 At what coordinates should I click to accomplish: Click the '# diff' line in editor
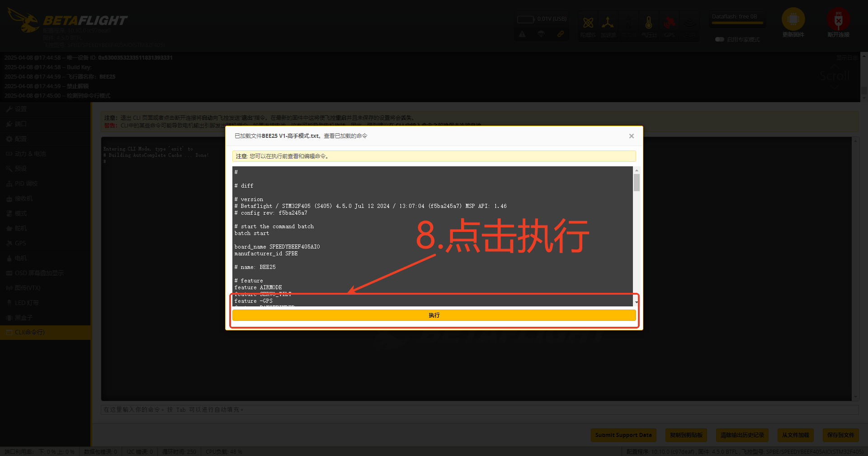(244, 186)
